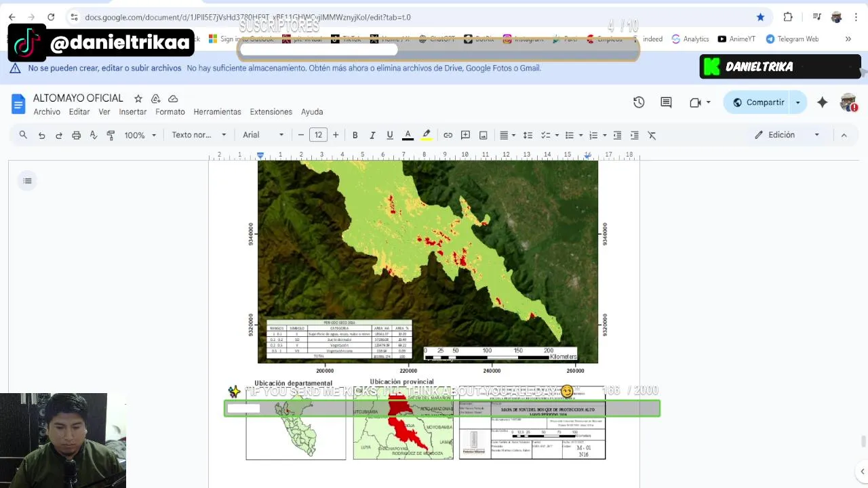This screenshot has width=868, height=488.
Task: Open line and paragraph spacing
Action: point(528,135)
